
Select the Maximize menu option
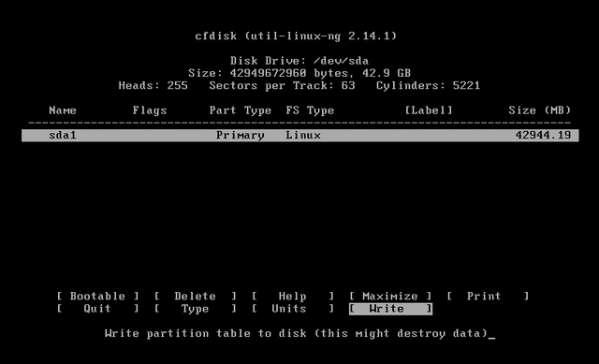pyautogui.click(x=390, y=296)
